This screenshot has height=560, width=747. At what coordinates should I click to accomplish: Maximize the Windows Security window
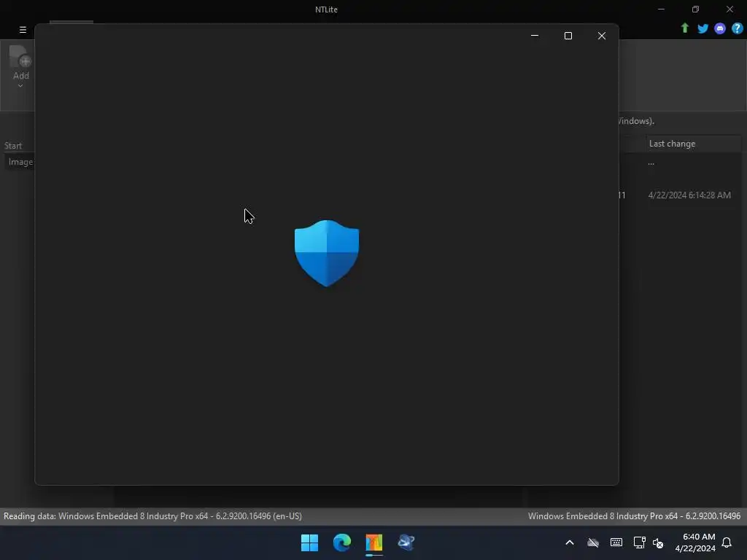(x=568, y=36)
